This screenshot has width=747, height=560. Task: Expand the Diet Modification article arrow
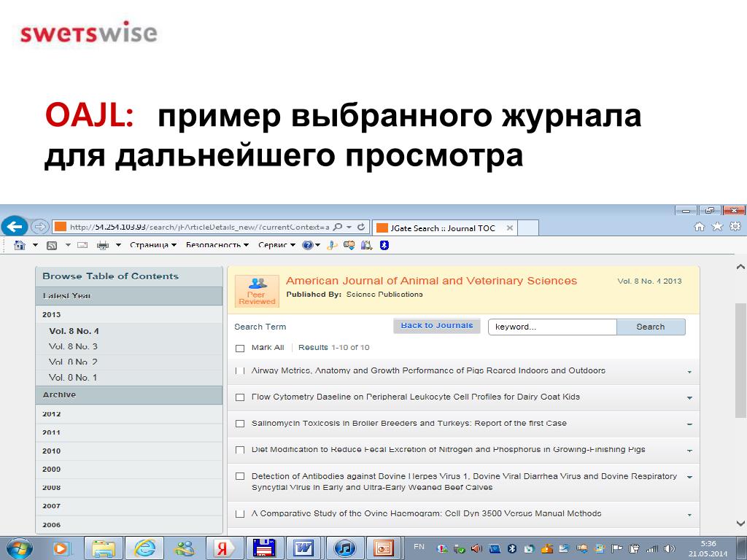(689, 451)
